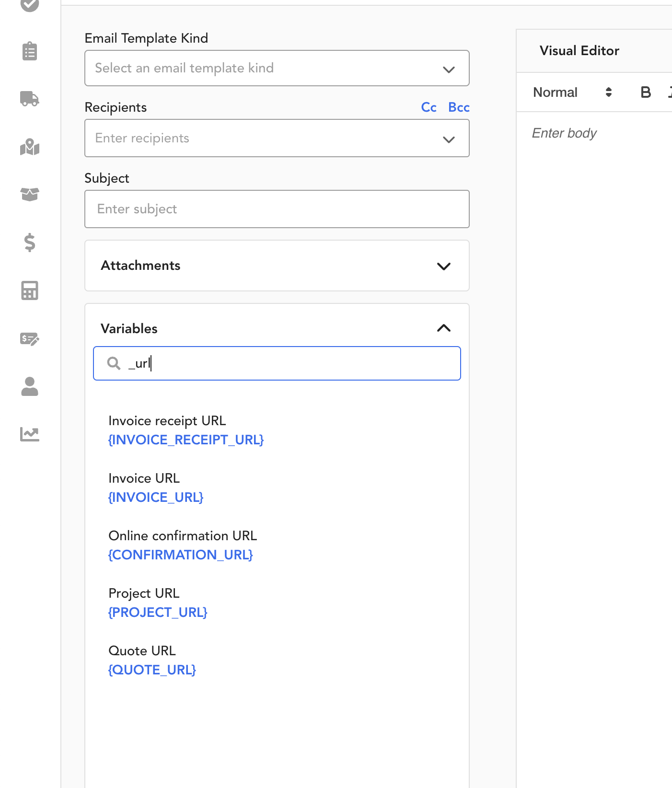Image resolution: width=672 pixels, height=788 pixels.
Task: Add Cc recipients field
Action: point(429,107)
